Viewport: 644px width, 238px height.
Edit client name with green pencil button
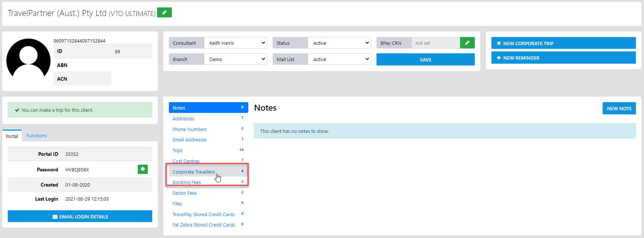(x=164, y=13)
